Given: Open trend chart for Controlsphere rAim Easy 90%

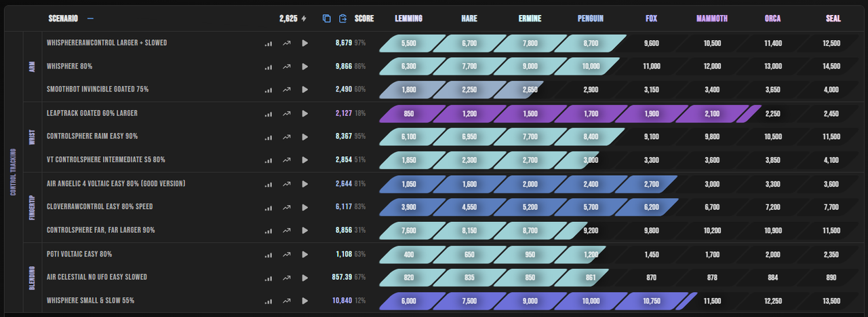Looking at the screenshot, I should tap(287, 136).
